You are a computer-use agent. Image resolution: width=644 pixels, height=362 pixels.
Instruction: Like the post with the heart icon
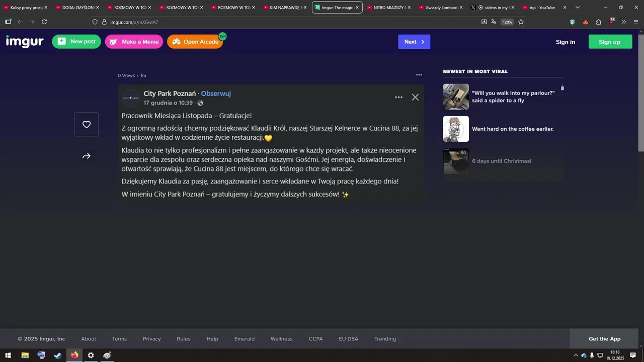point(87,124)
